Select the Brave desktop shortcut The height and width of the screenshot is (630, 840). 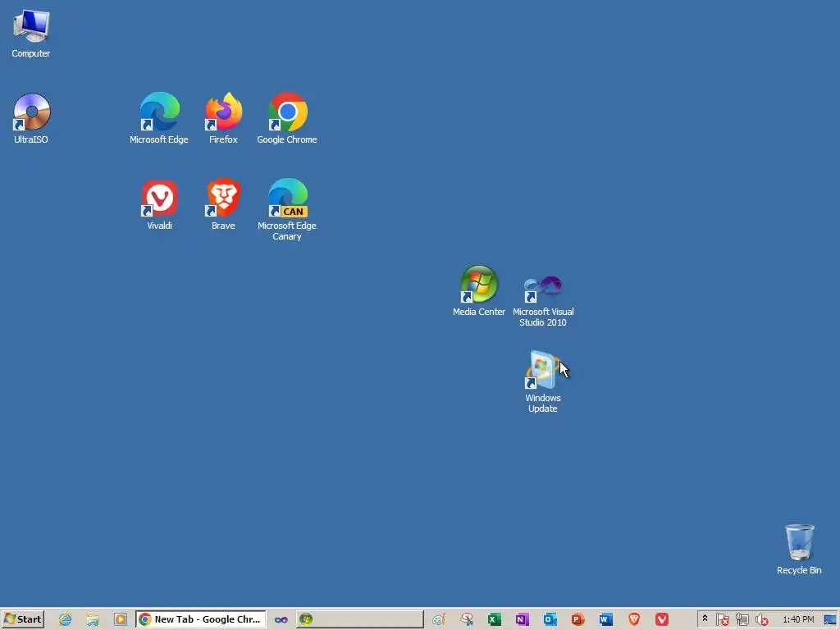click(223, 204)
